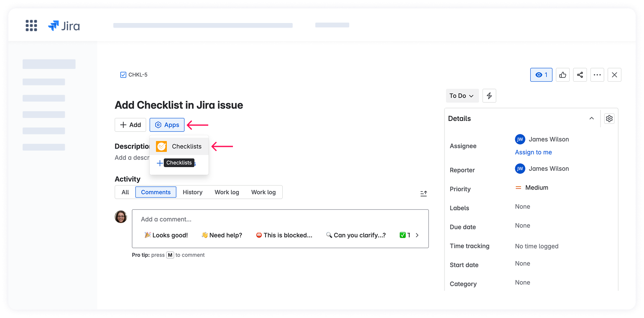Screen dimensions: 644x318
Task: Click the comment sort order icon
Action: [423, 193]
